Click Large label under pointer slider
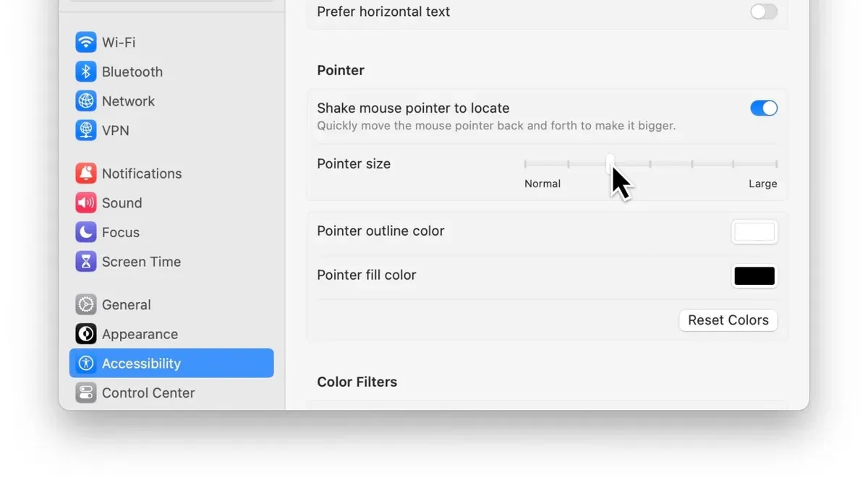Viewport: 868px width, 488px height. 763,184
